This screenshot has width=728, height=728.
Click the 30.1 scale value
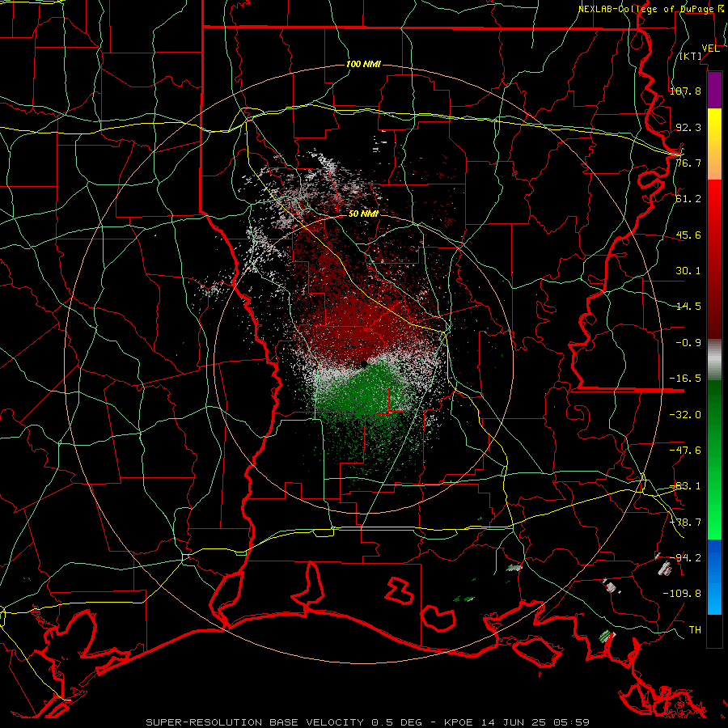(x=688, y=271)
